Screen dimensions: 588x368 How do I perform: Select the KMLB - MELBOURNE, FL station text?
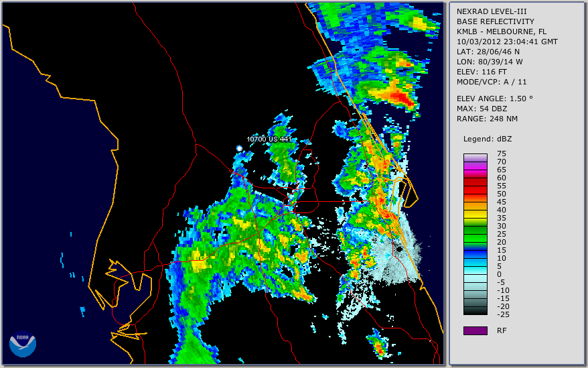502,32
